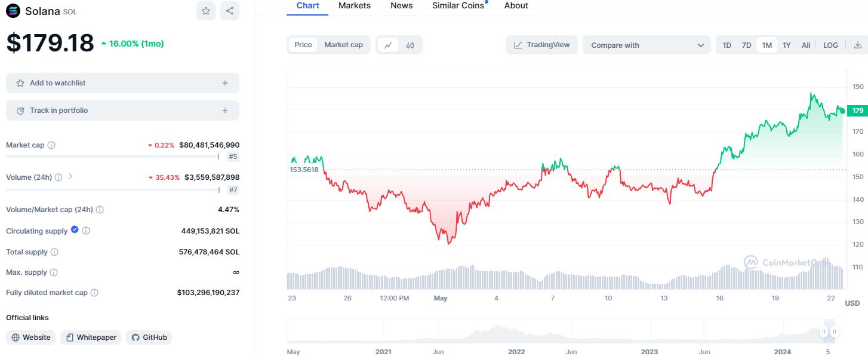Set chart range to 1Y

pyautogui.click(x=787, y=45)
